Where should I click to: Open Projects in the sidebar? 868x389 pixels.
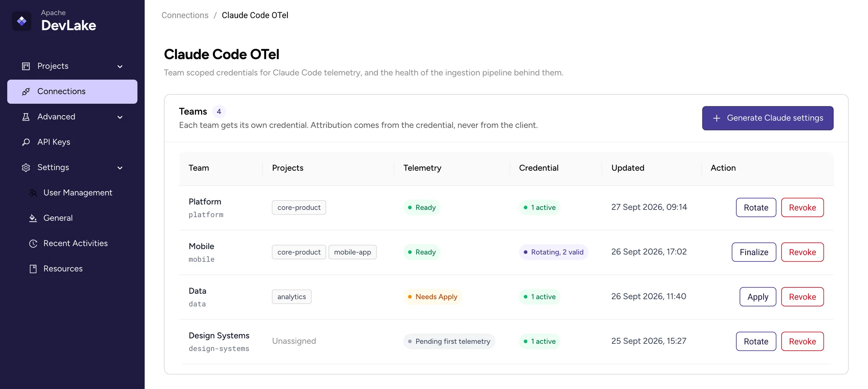pos(72,66)
